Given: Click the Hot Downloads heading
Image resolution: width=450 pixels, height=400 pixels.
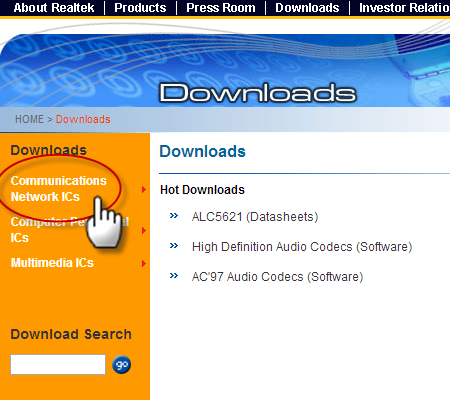Looking at the screenshot, I should point(202,190).
